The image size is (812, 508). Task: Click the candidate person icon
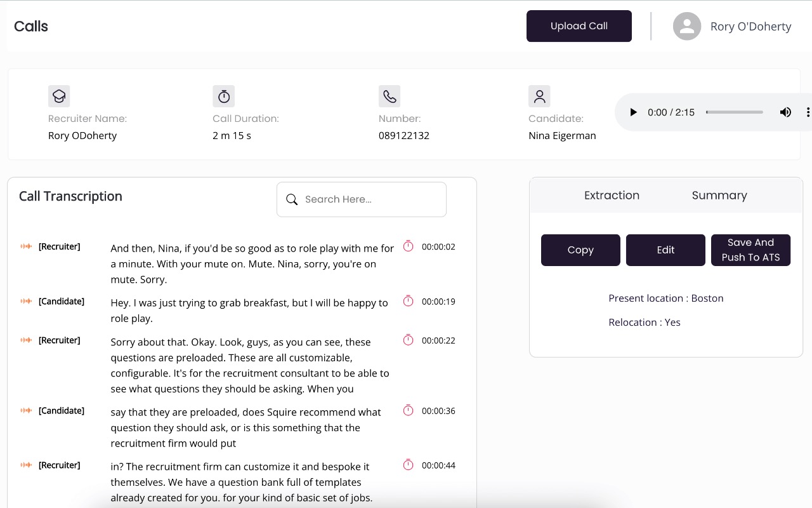539,96
